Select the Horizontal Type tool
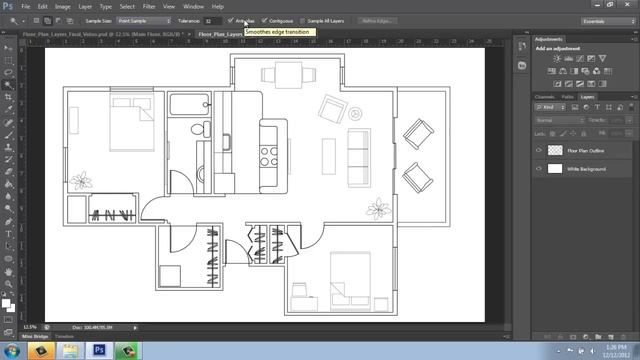 (x=8, y=234)
